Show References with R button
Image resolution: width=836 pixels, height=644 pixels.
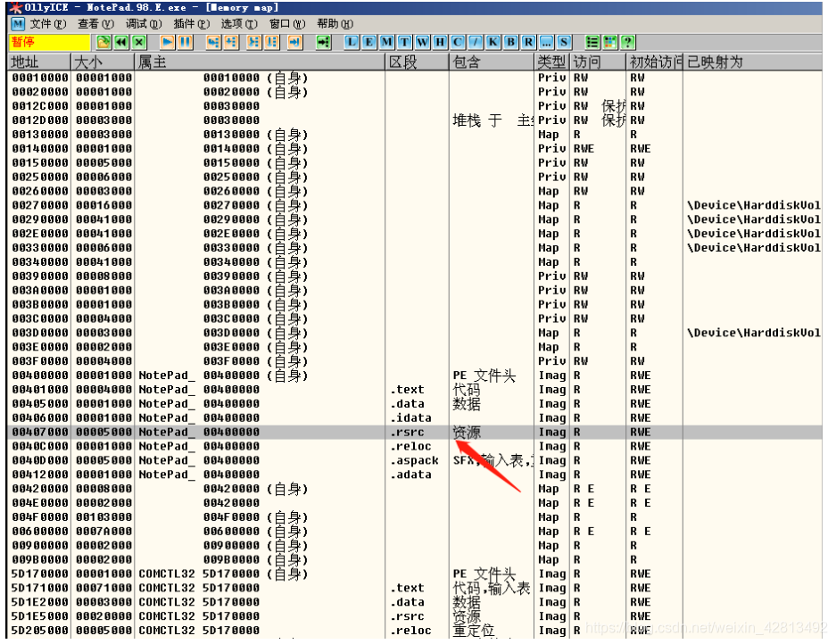pyautogui.click(x=528, y=42)
